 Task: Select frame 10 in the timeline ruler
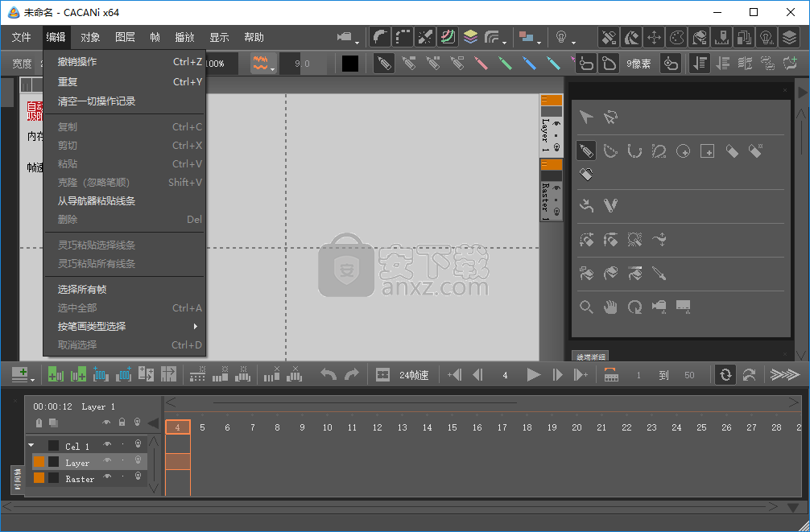pos(328,427)
